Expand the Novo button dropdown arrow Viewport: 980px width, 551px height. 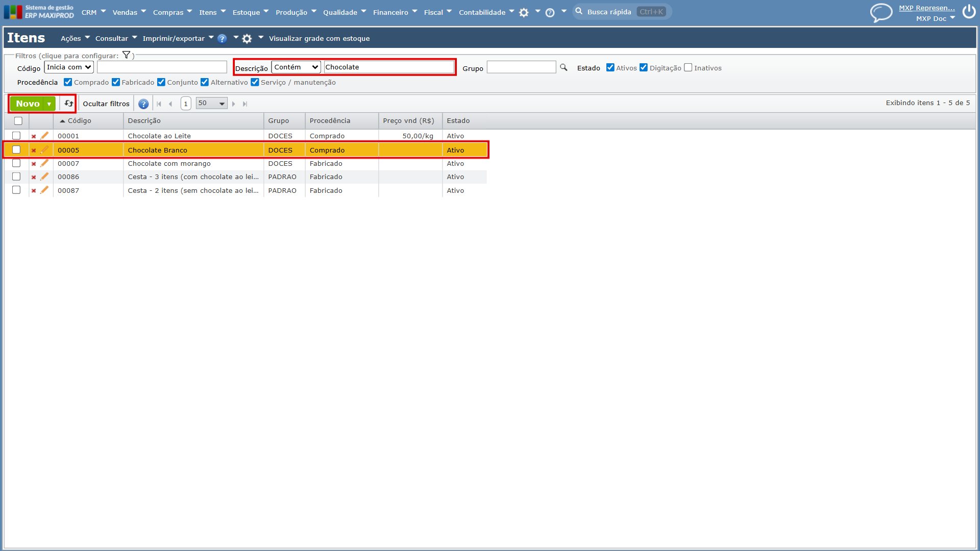point(49,104)
